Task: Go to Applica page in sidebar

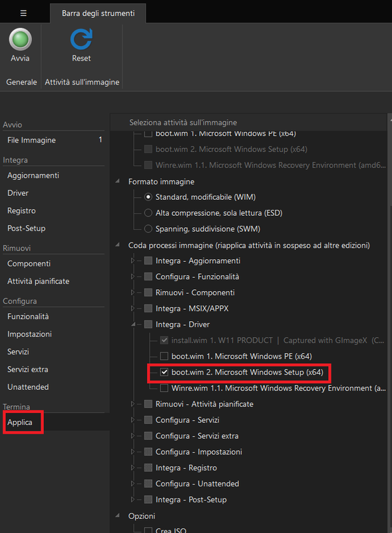Action: [x=20, y=422]
